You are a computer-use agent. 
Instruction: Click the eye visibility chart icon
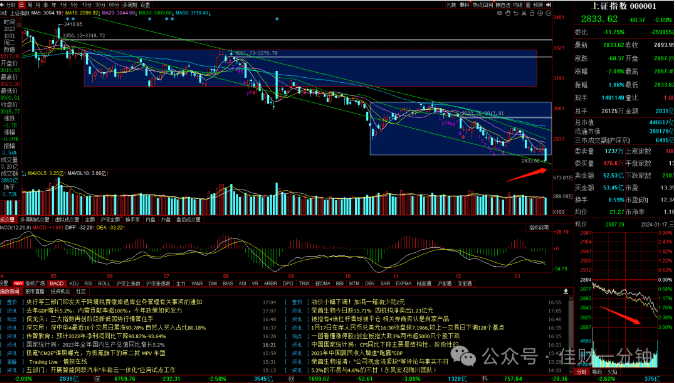[x=500, y=13]
